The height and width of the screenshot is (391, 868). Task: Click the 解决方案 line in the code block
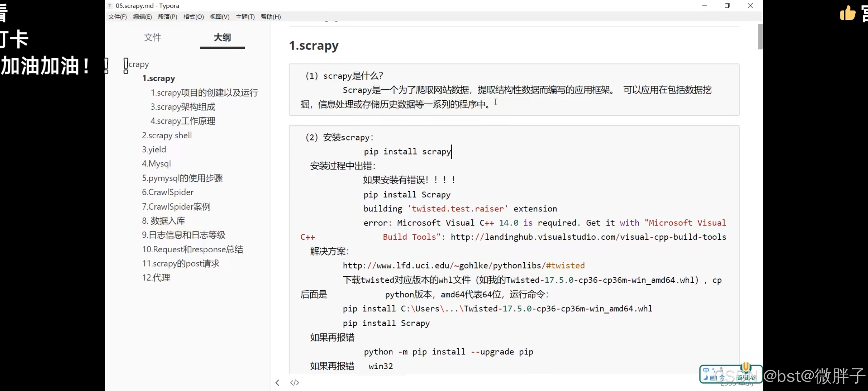pos(329,251)
